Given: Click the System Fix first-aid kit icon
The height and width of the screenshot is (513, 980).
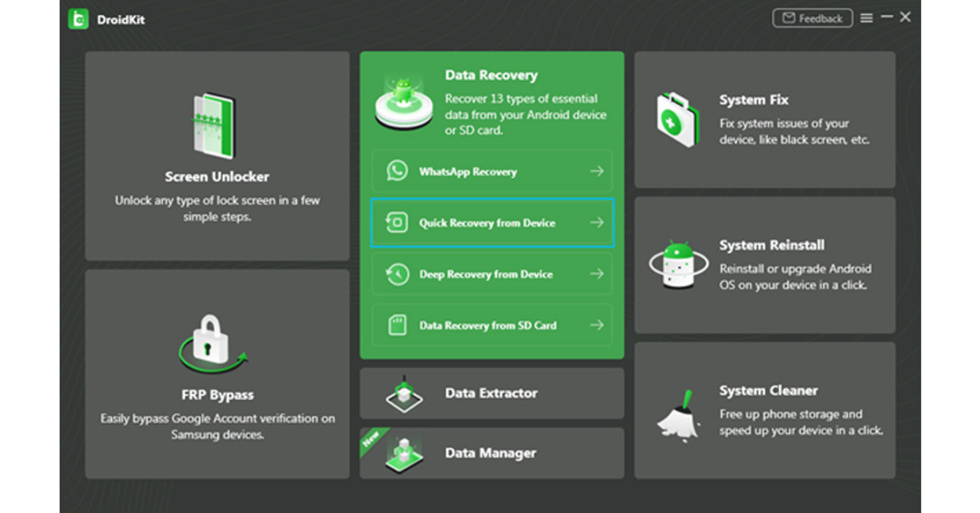Looking at the screenshot, I should coord(678,119).
